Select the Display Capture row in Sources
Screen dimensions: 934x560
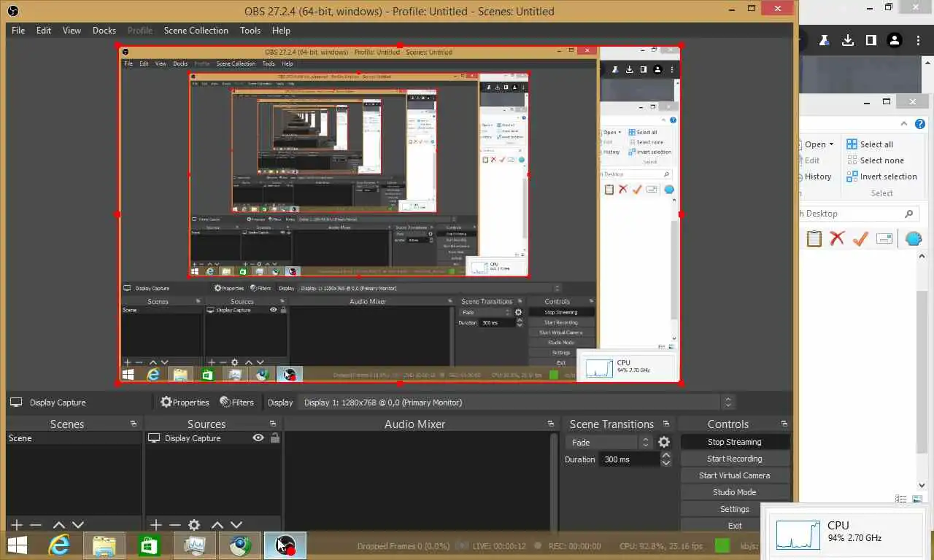[x=214, y=438]
